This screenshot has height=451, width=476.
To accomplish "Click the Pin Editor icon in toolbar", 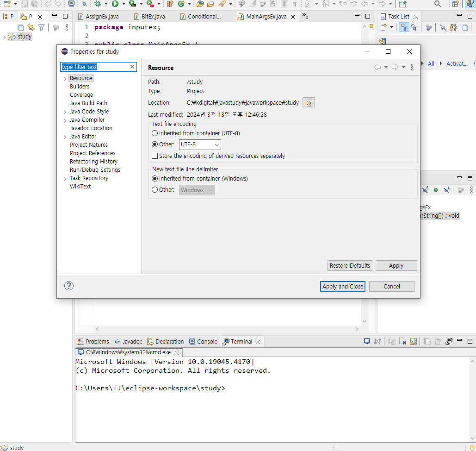I will [402, 4].
